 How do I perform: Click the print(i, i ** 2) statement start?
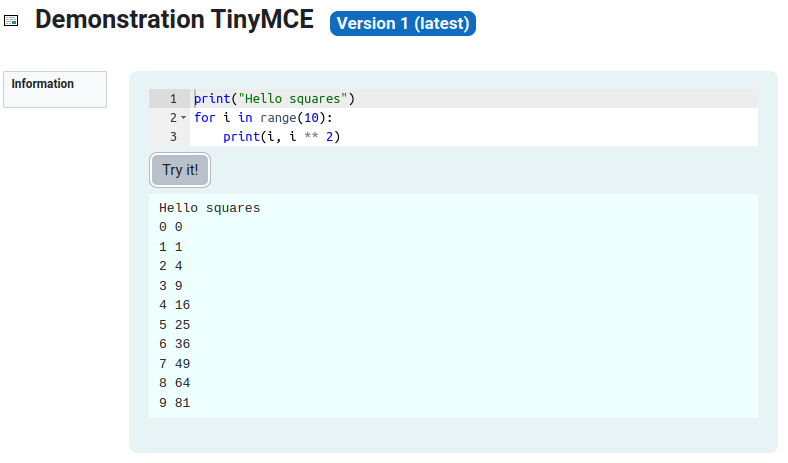click(241, 137)
